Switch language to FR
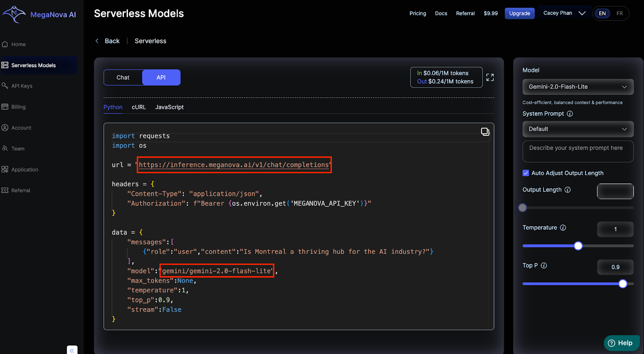Viewport: 644px width, 354px height. [619, 13]
